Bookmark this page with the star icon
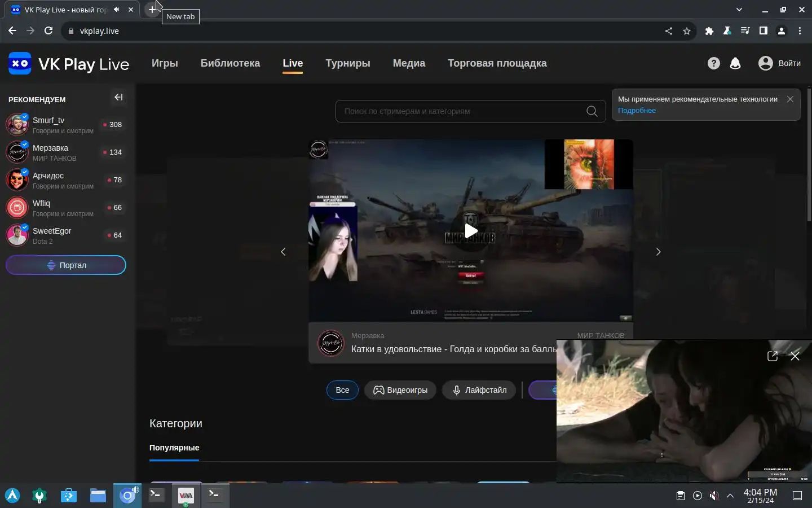This screenshot has width=812, height=508. pyautogui.click(x=687, y=31)
